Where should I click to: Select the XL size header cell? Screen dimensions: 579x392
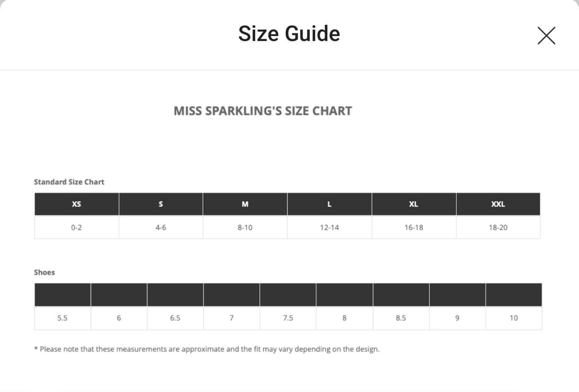[414, 204]
